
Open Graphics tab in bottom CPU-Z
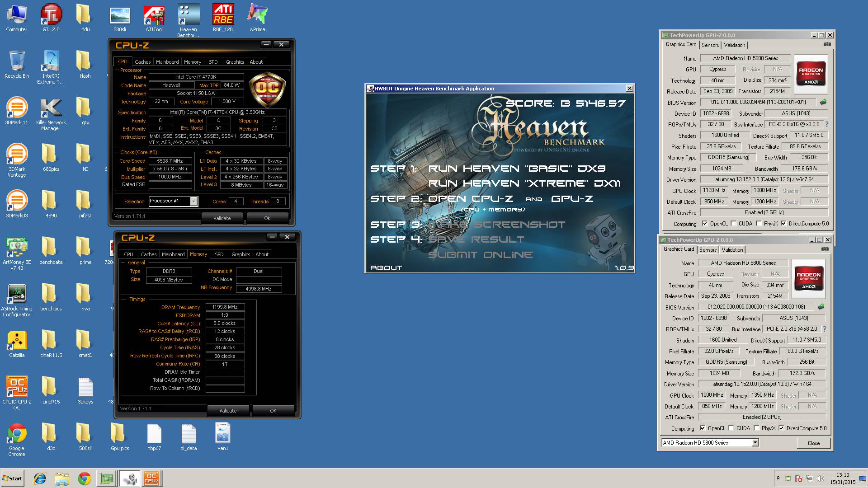coord(241,254)
